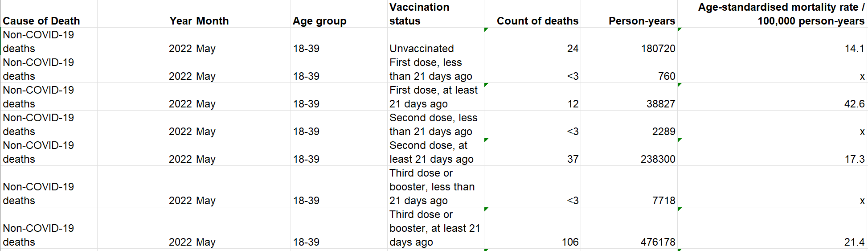The height and width of the screenshot is (251, 868).
Task: Select the Cause of Death header cell
Action: pyautogui.click(x=49, y=14)
